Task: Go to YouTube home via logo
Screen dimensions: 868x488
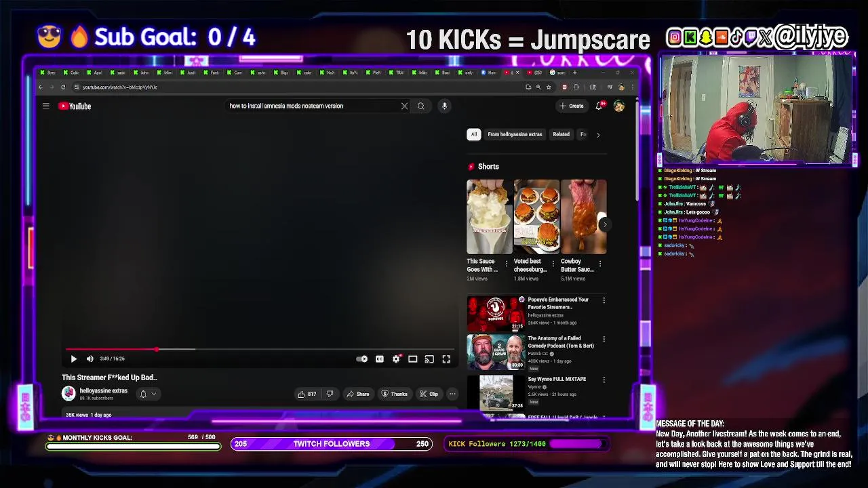Action: pos(75,106)
